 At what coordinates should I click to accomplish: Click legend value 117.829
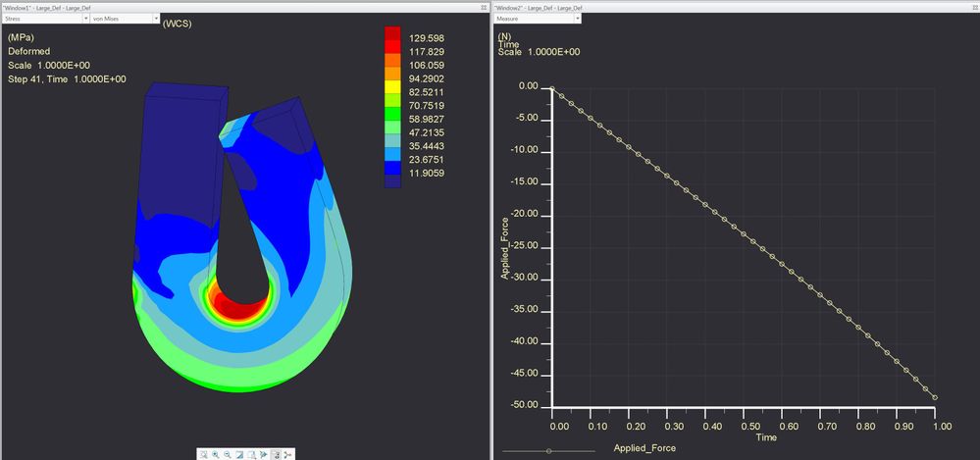(426, 52)
